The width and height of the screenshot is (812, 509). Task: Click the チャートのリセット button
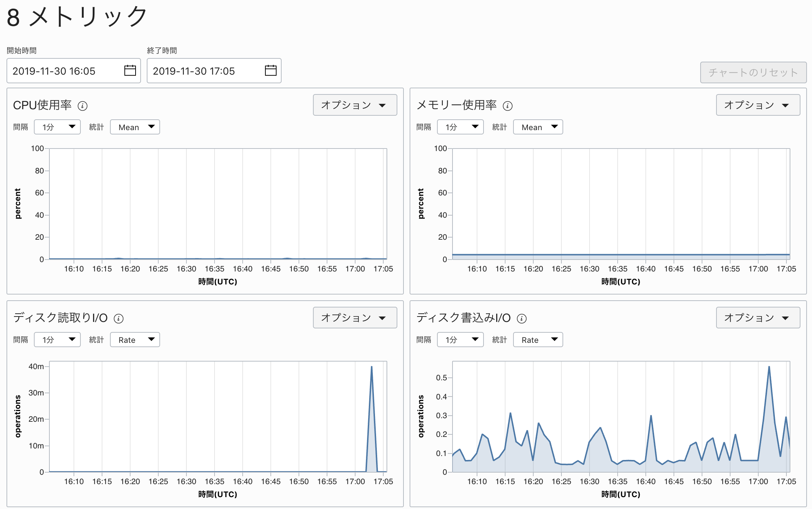click(753, 72)
